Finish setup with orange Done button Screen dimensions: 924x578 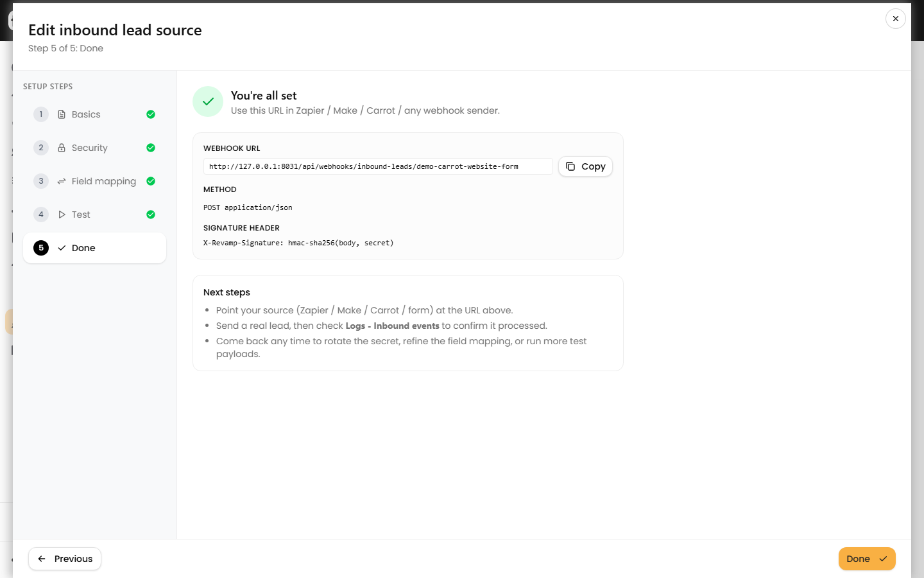pyautogui.click(x=867, y=559)
